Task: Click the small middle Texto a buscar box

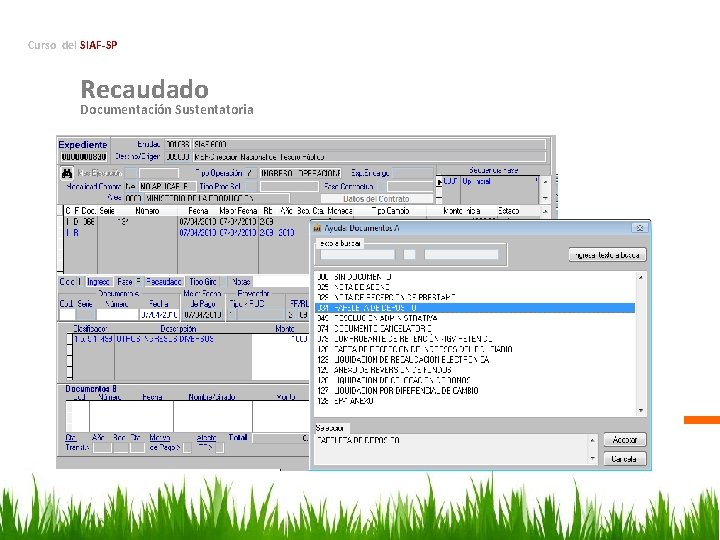Action: (x=410, y=254)
